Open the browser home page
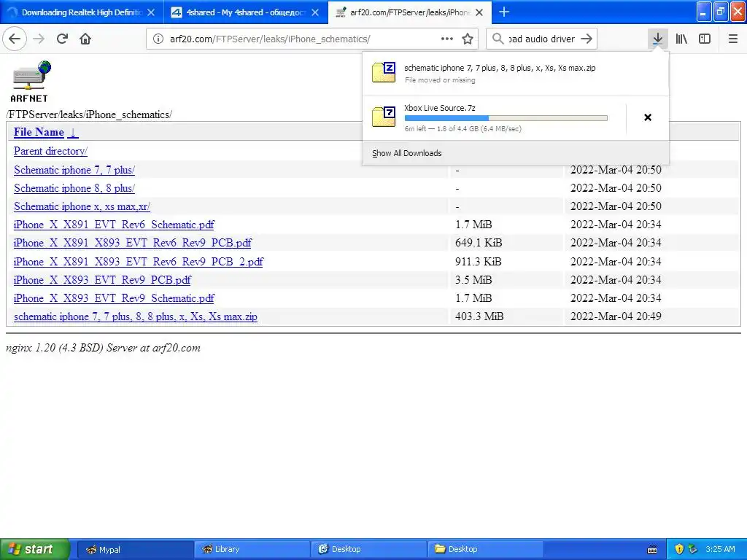 85,39
